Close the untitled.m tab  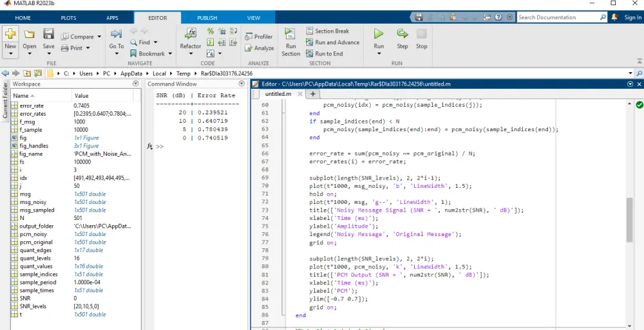point(300,94)
